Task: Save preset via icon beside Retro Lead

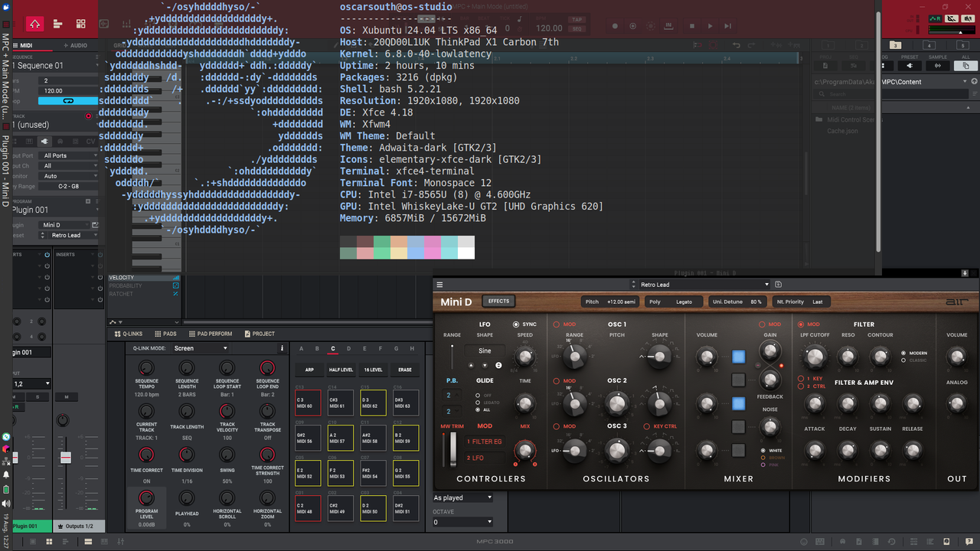Action: [779, 284]
